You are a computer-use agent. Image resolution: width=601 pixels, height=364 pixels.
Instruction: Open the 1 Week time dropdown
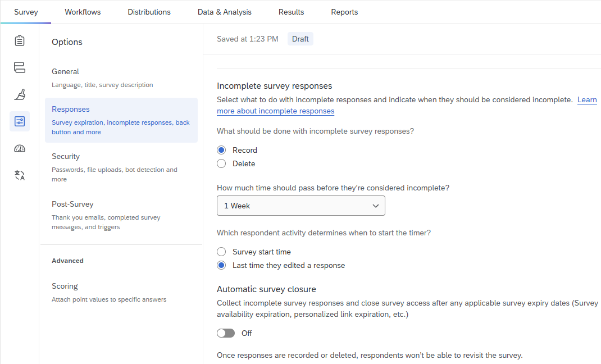(301, 206)
